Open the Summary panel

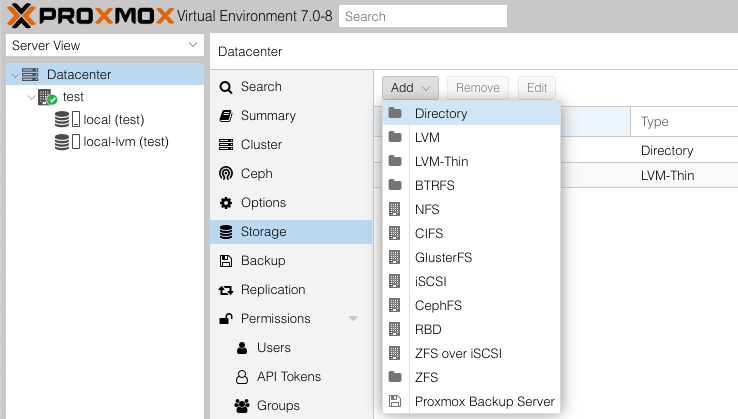coord(291,116)
